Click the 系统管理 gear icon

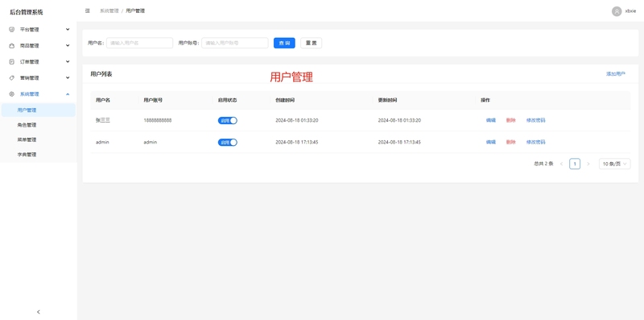[11, 94]
